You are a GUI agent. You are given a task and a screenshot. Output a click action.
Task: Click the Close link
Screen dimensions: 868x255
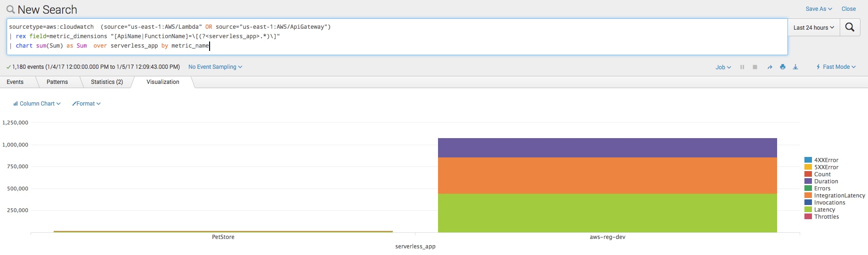tap(849, 9)
